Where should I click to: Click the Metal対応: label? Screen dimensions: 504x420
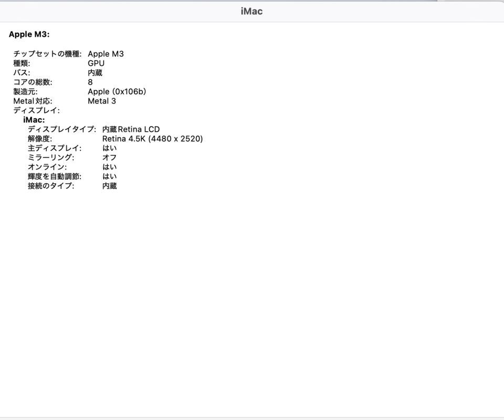coord(33,101)
